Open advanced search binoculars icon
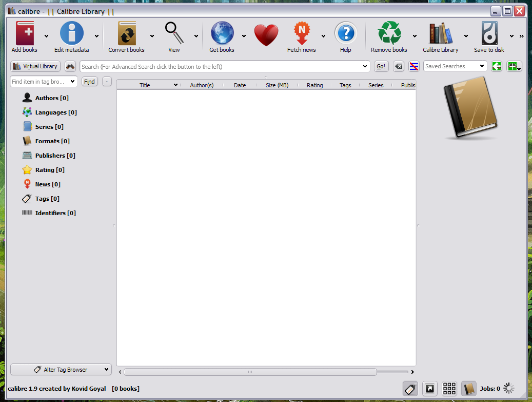The height and width of the screenshot is (402, 532). coord(70,66)
